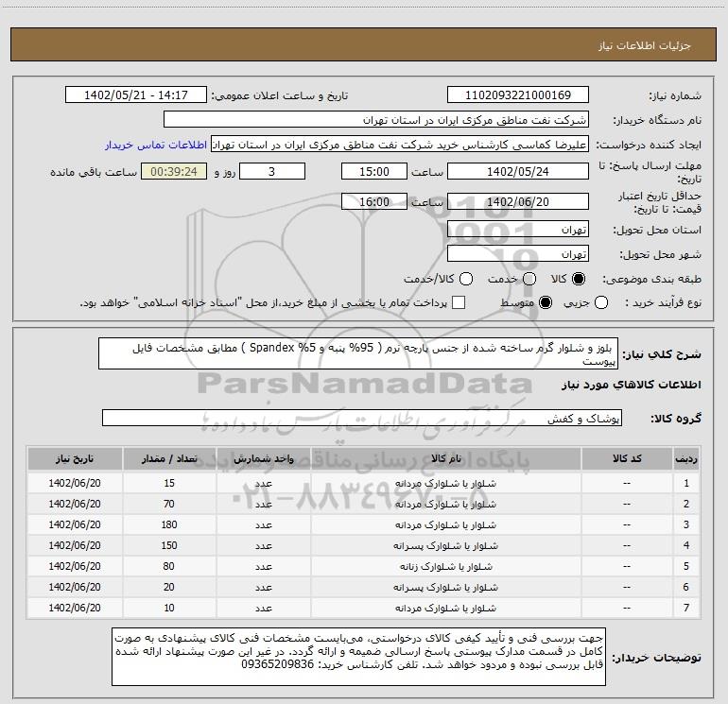Click the goods group field پوشاک و کفش
Viewport: 728px width, 704px height.
point(362,418)
